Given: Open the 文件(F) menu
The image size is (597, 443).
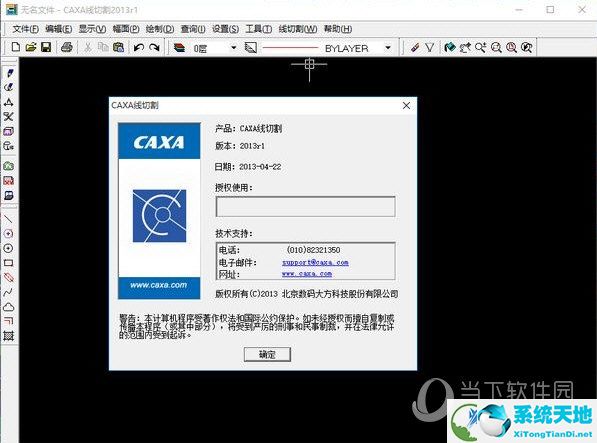Looking at the screenshot, I should tap(26, 29).
